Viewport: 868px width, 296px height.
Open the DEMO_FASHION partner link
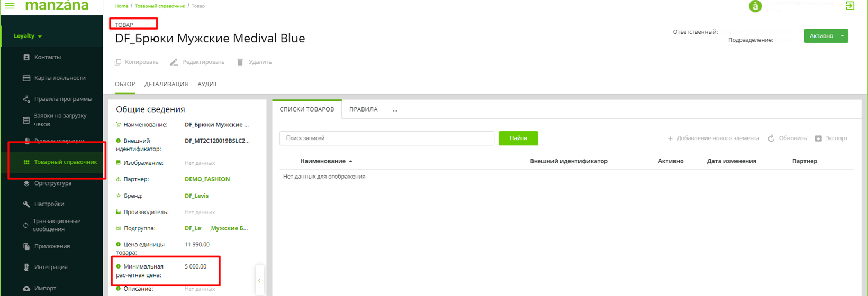(x=207, y=179)
